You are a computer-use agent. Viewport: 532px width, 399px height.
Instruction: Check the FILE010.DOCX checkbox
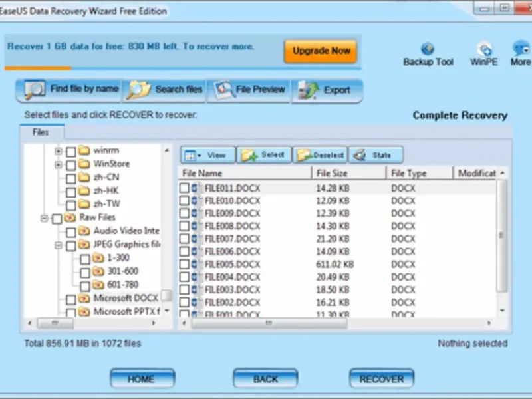click(x=184, y=201)
